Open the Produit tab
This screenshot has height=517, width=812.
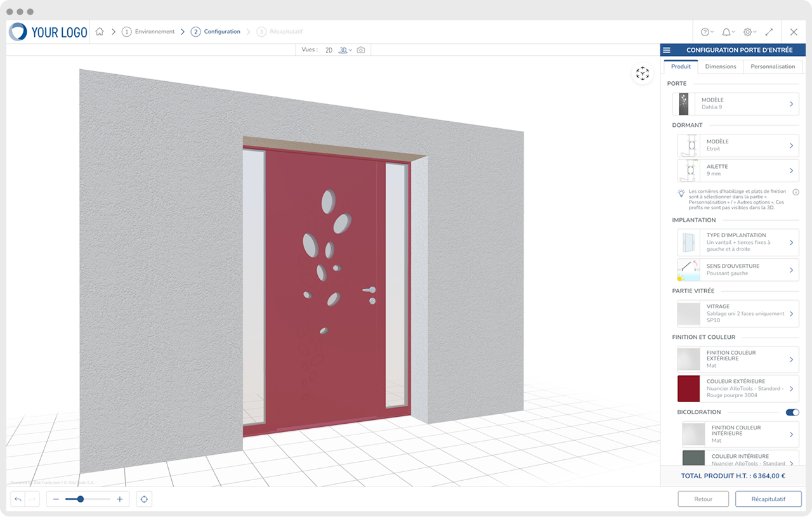tap(681, 67)
